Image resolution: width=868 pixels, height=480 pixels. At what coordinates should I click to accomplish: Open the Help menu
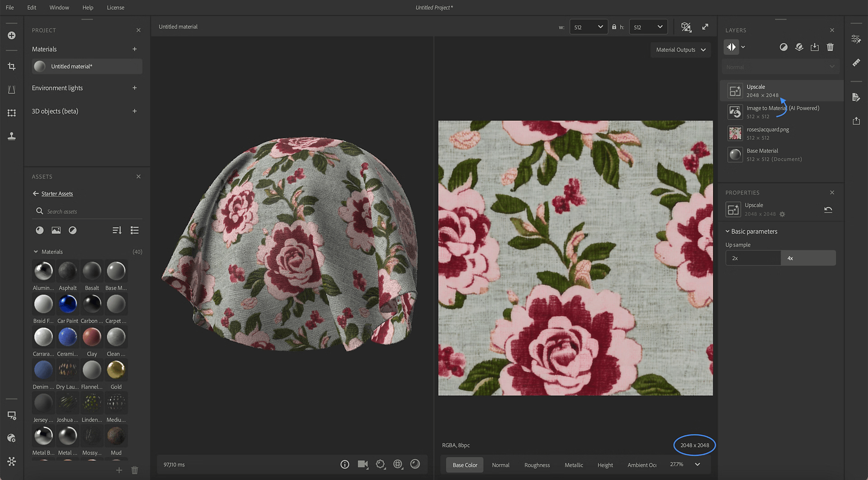[x=88, y=7]
